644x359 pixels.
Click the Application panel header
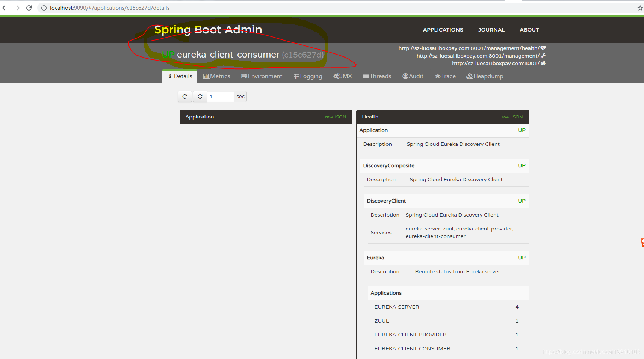[266, 117]
